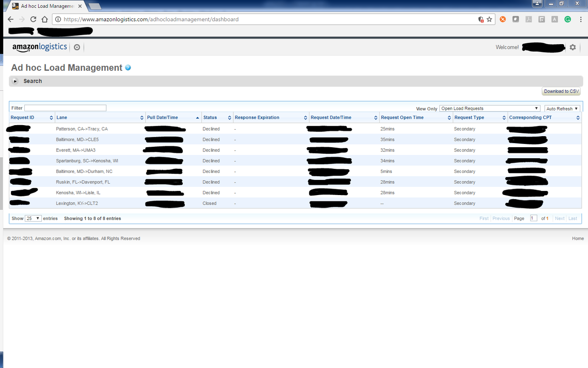Image resolution: width=588 pixels, height=368 pixels.
Task: Sort by Pull Date/Time column
Action: [x=174, y=118]
